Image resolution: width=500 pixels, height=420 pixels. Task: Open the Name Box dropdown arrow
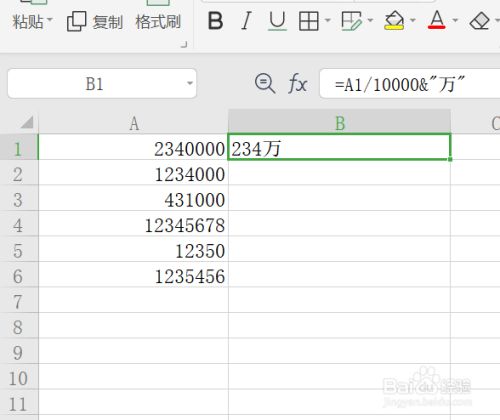190,83
